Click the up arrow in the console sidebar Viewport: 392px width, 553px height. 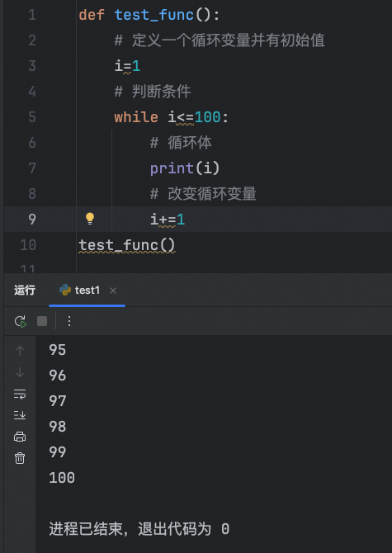click(20, 351)
